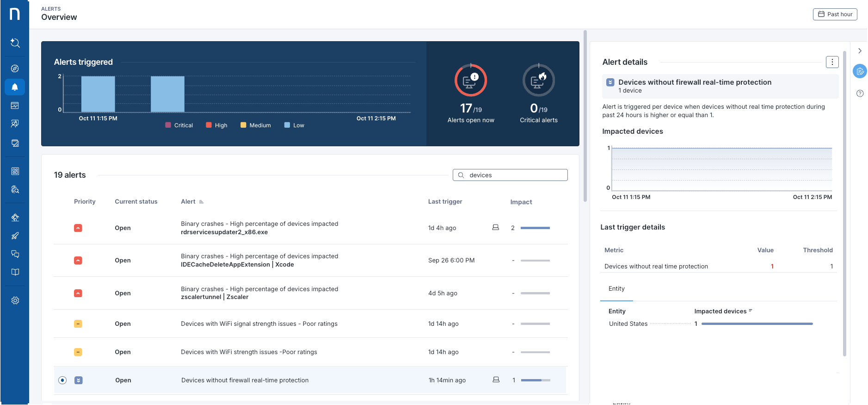Screen dimensions: 868x405
Task: Click the main panel vertical scrollbar
Action: (x=585, y=116)
